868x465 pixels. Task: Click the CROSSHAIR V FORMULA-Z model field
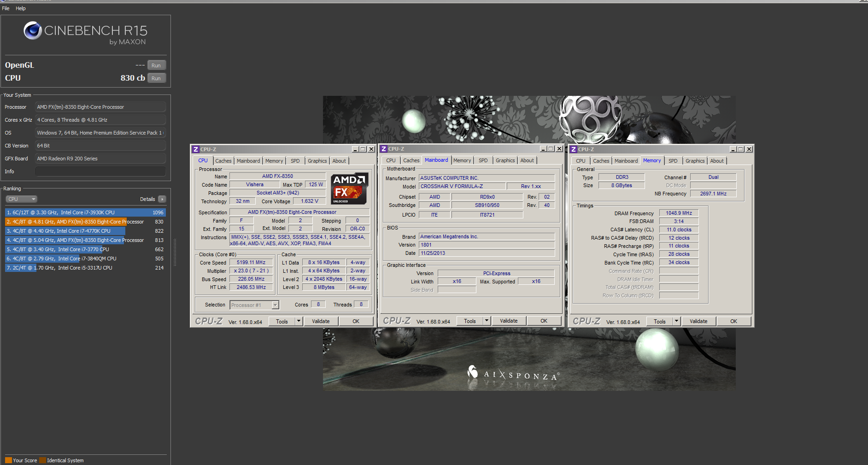pyautogui.click(x=462, y=186)
